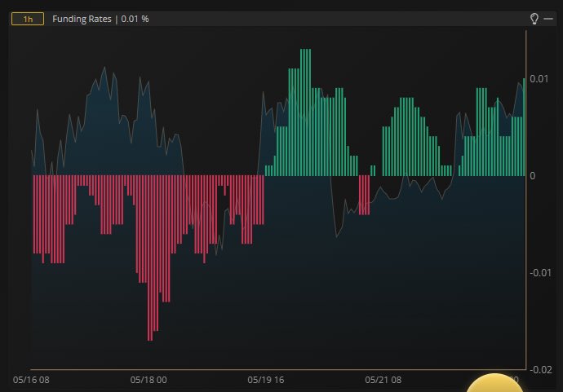This screenshot has height=392, width=563.
Task: Select the 1h timeframe button
Action: click(28, 19)
